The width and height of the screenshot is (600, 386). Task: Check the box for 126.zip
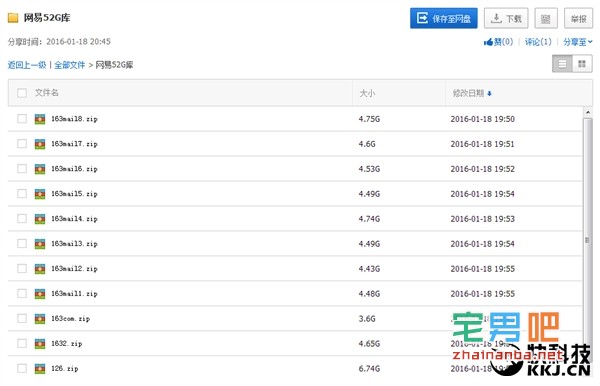pos(22,368)
